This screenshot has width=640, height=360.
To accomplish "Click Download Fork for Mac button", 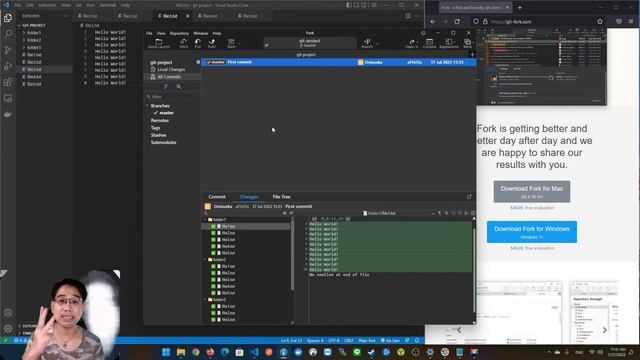I will pos(531,191).
